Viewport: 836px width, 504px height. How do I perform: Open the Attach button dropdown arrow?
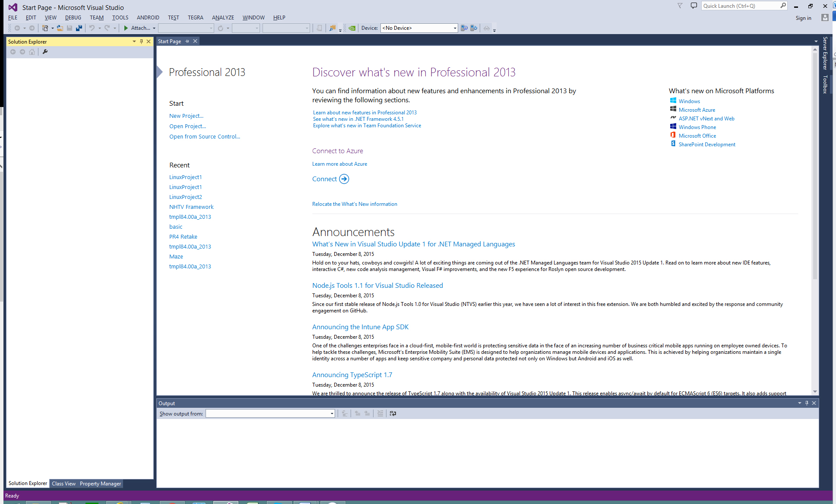click(154, 28)
